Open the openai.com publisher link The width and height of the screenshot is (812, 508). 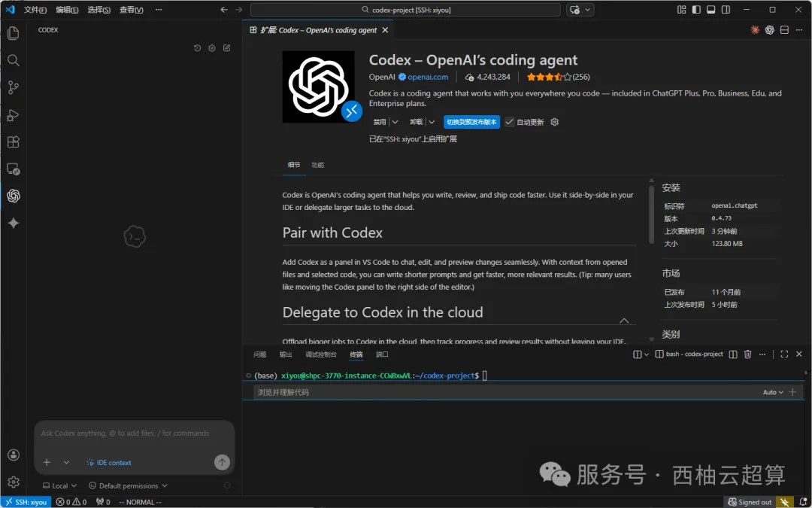[x=428, y=77]
